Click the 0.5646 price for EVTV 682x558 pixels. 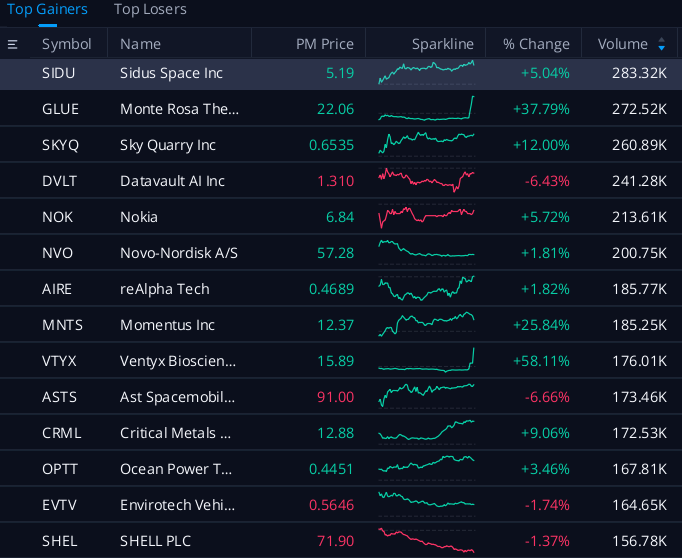331,505
